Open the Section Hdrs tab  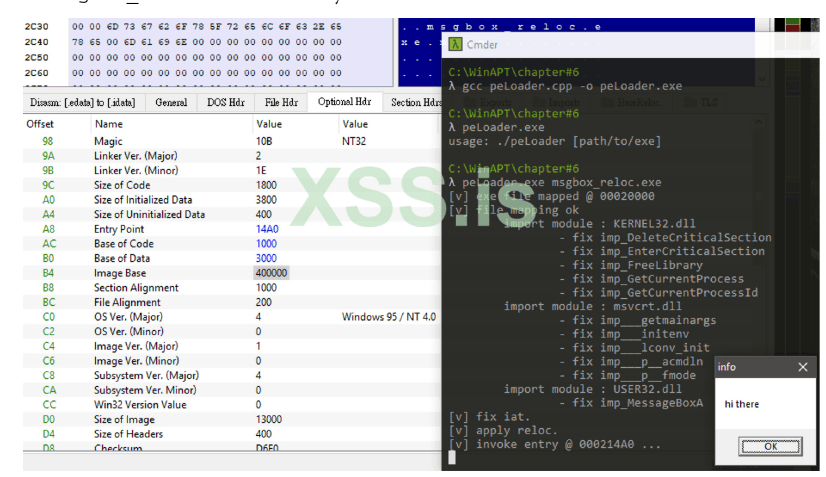(415, 102)
